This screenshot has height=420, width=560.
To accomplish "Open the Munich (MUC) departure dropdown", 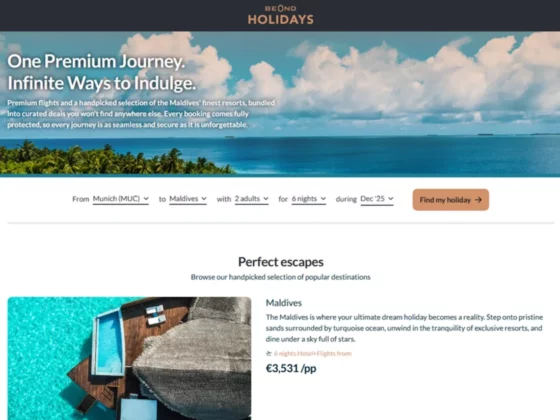I will click(121, 199).
